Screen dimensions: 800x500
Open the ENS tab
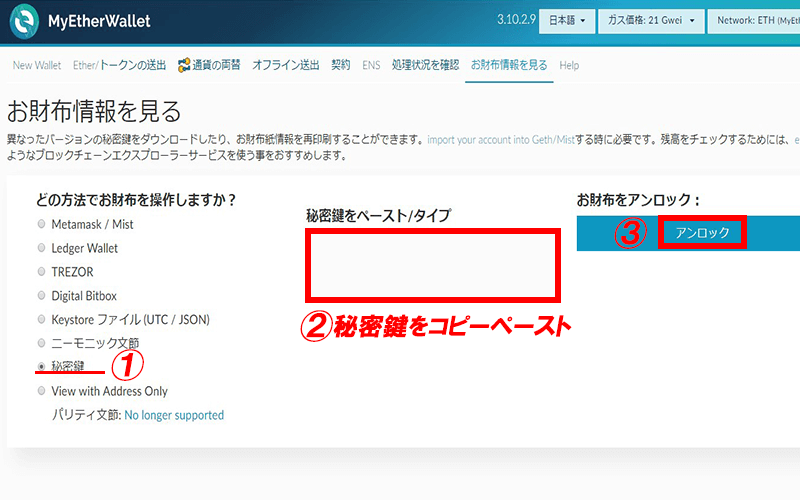click(x=371, y=65)
